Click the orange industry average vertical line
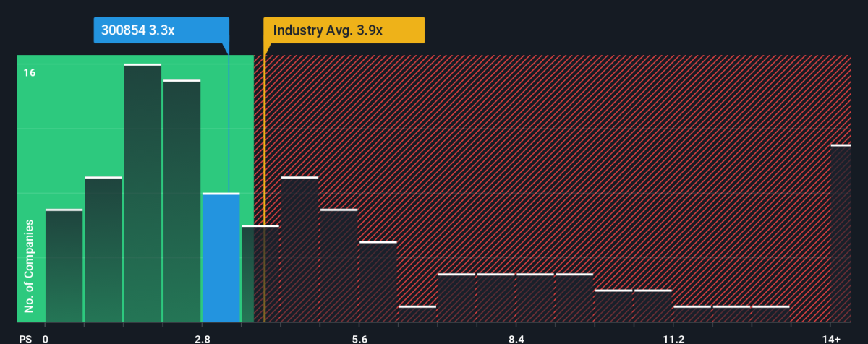The height and width of the screenshot is (344, 868). click(264, 188)
